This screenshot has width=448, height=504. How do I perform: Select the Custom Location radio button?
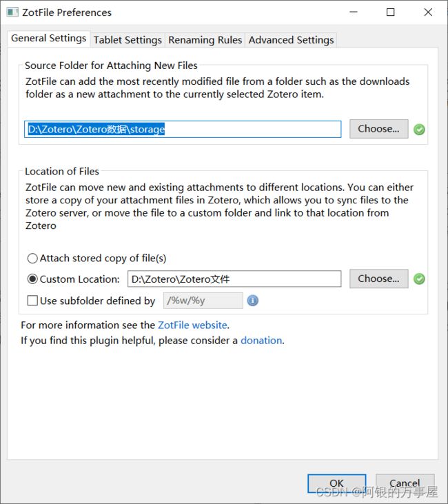[32, 279]
